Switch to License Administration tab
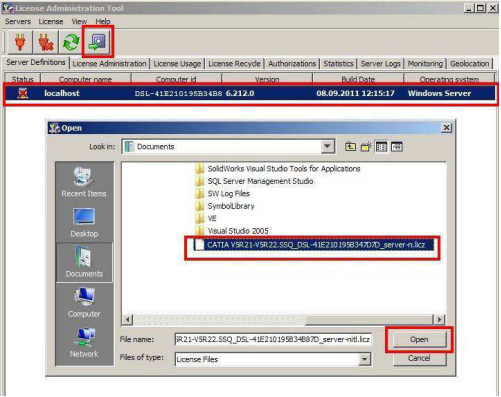 pos(109,64)
